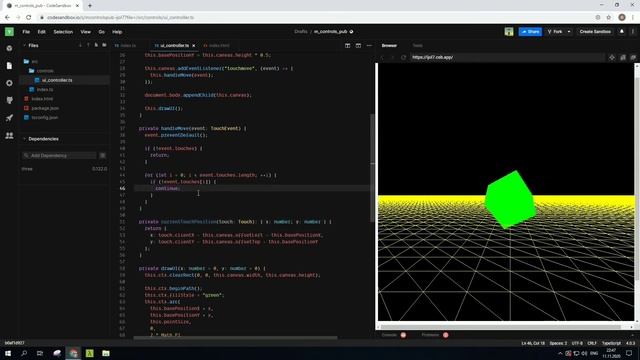Open the Help menu

coord(117,32)
